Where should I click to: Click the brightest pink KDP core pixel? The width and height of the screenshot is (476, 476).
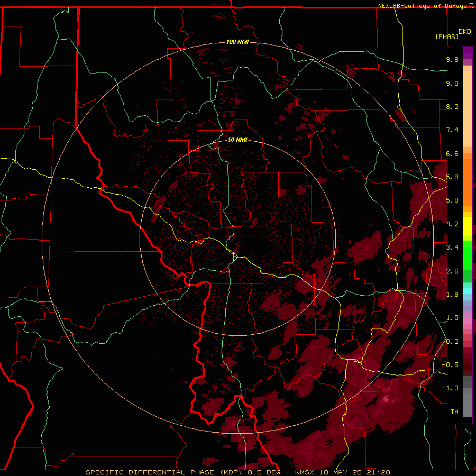tap(386, 399)
